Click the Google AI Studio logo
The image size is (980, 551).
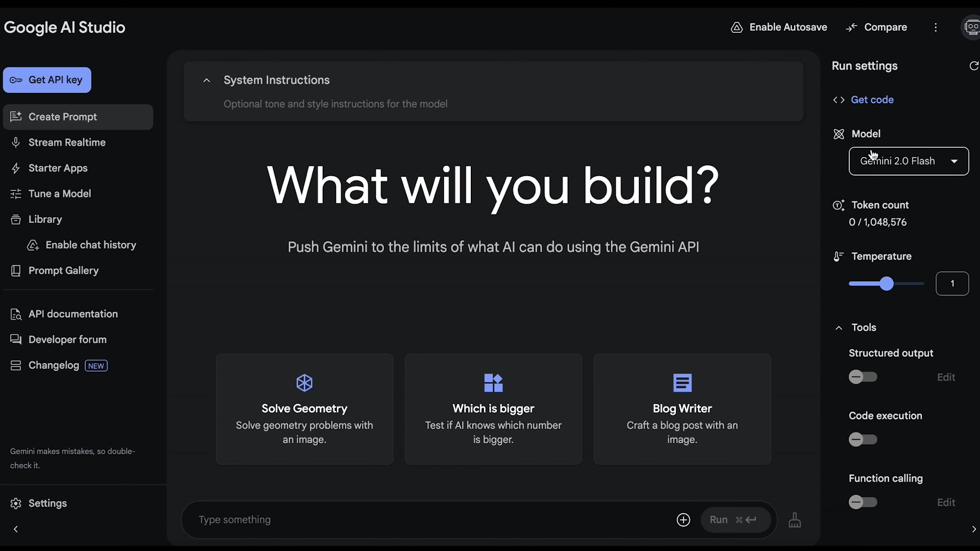point(65,27)
